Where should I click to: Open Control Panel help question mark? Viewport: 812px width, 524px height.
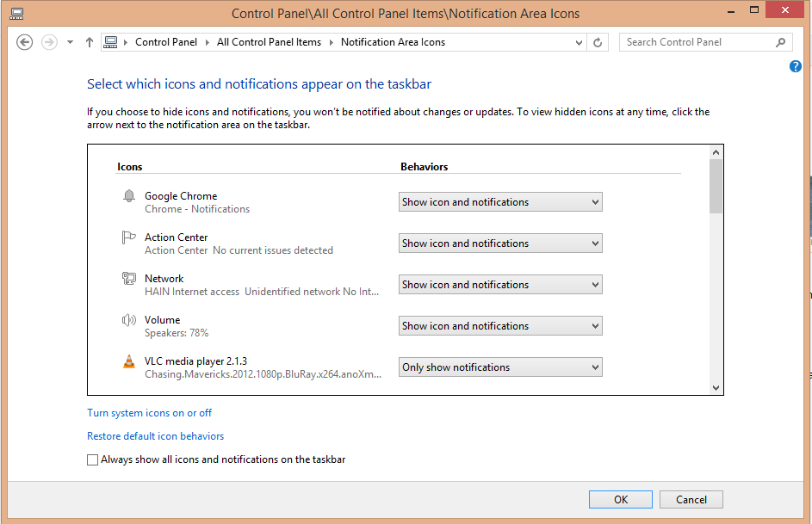pyautogui.click(x=796, y=66)
